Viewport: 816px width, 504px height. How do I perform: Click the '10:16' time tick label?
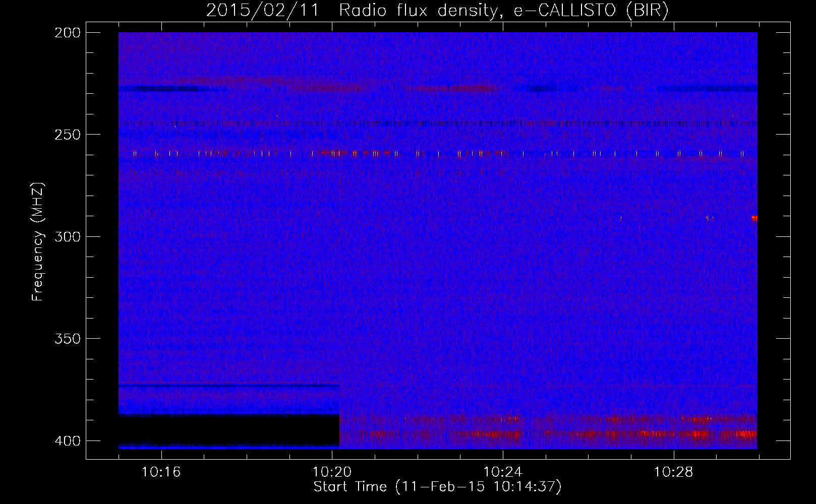(161, 472)
